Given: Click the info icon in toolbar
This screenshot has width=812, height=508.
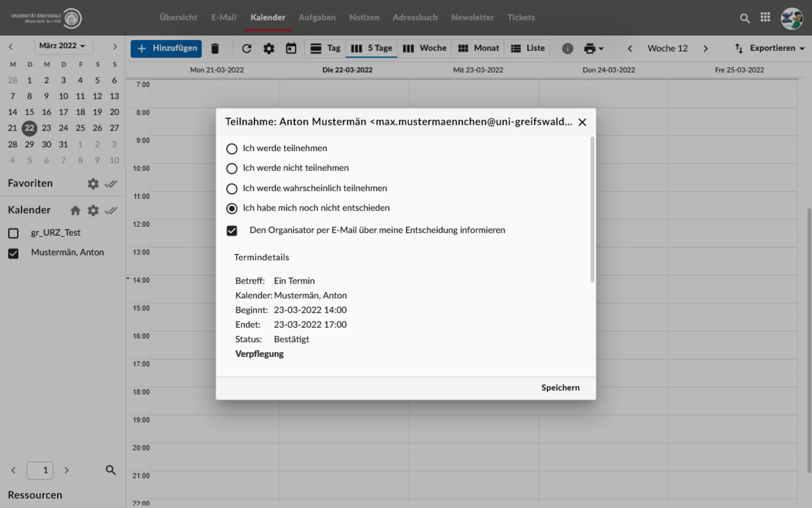Looking at the screenshot, I should click(x=568, y=49).
